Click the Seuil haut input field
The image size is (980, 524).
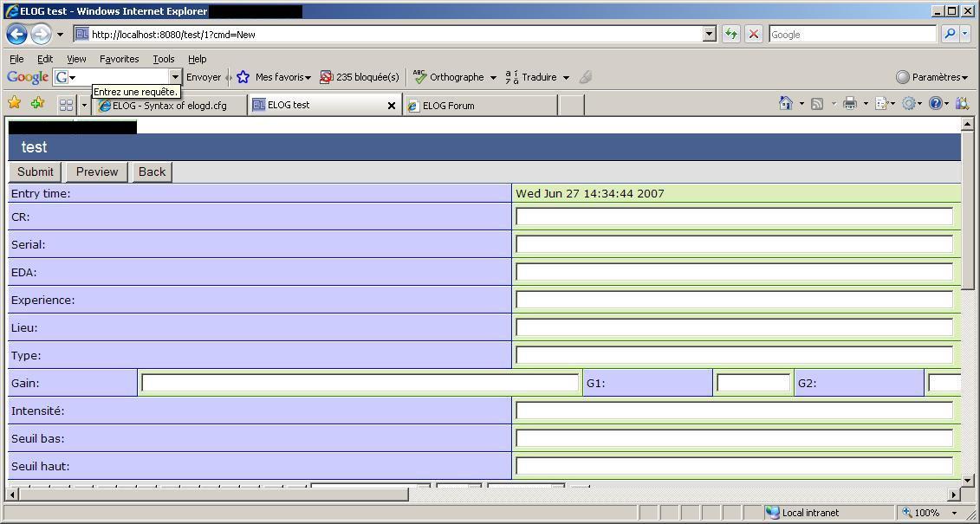click(x=735, y=465)
